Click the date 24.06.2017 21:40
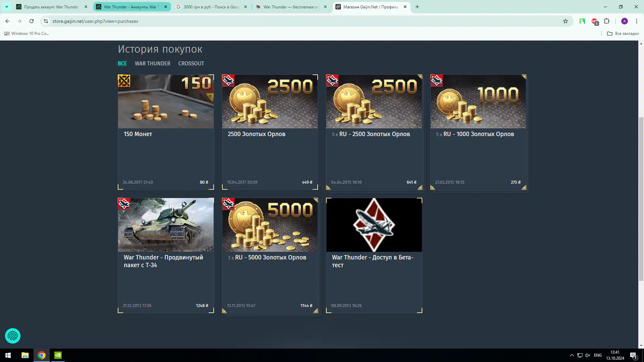 [x=138, y=182]
